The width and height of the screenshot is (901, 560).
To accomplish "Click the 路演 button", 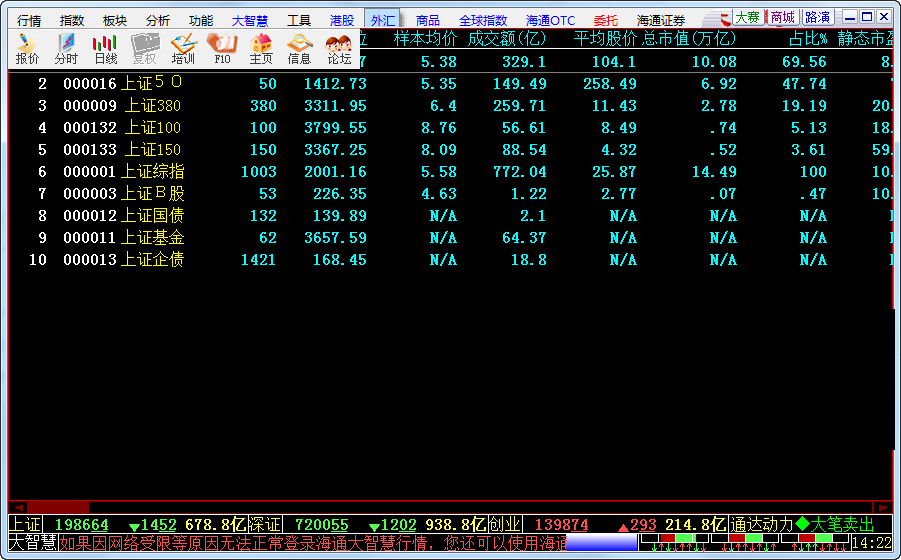I will pyautogui.click(x=817, y=17).
